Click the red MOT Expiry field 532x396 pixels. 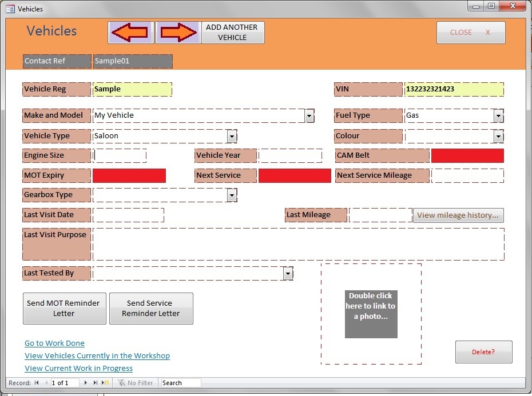(129, 175)
